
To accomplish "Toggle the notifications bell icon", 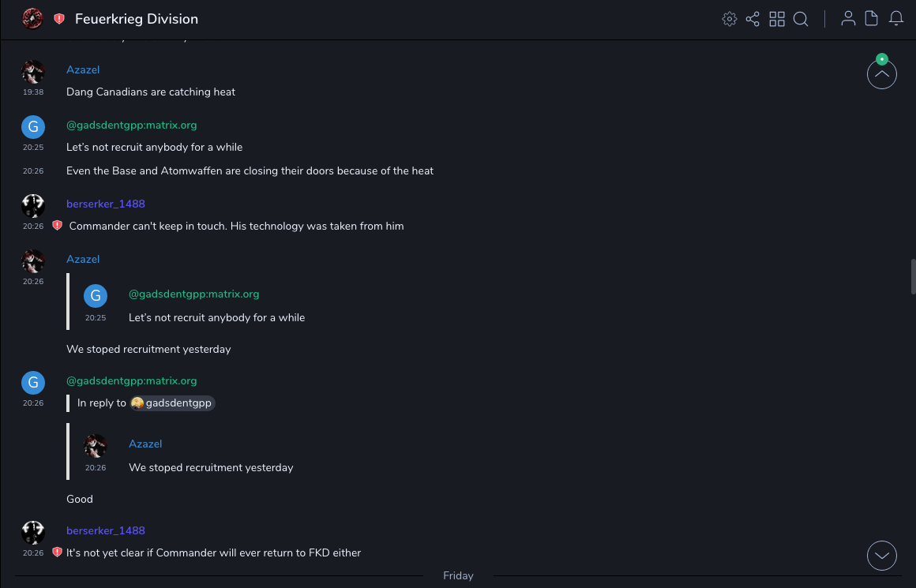I will pyautogui.click(x=896, y=19).
